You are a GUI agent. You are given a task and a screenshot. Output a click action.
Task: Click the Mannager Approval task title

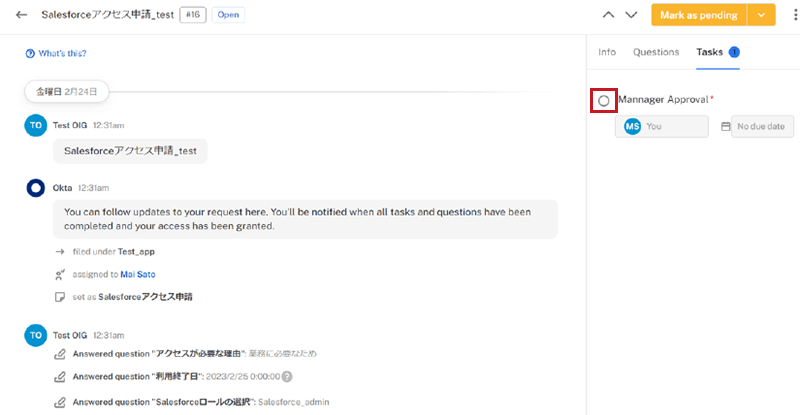click(663, 100)
